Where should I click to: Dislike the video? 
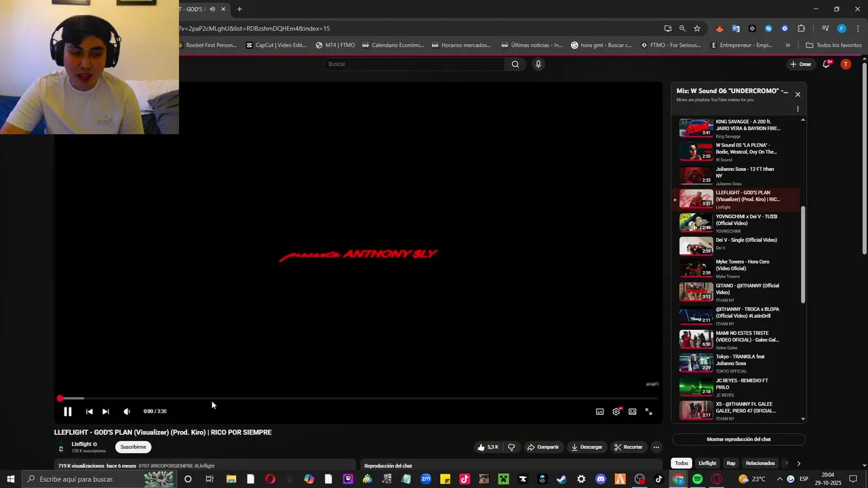pos(511,447)
